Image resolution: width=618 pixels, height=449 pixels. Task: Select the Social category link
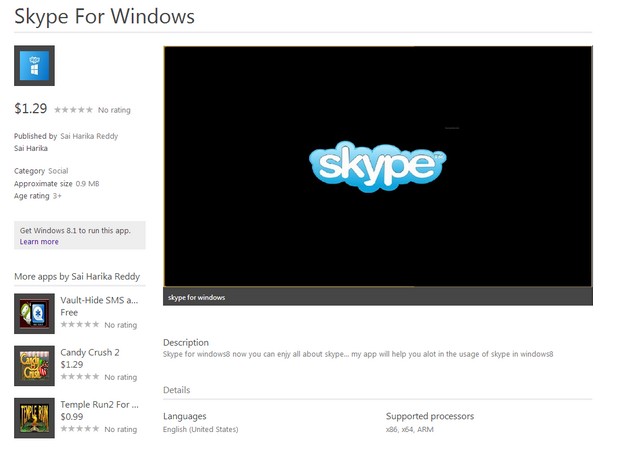(x=58, y=171)
